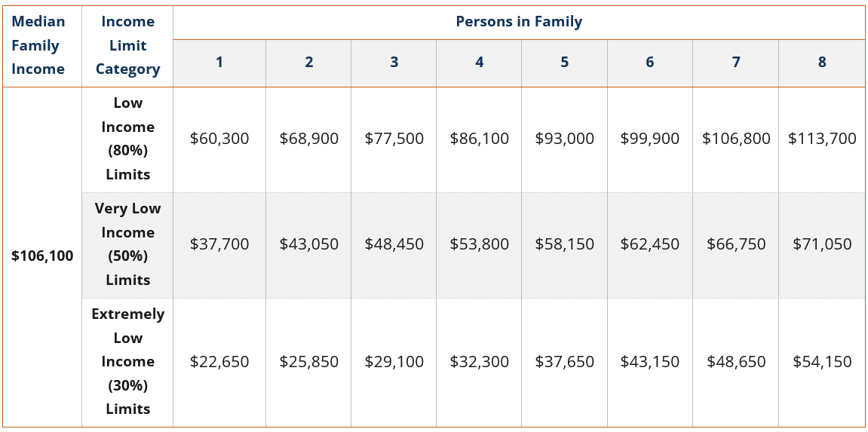Select the $37,700 very low income cell
This screenshot has width=868, height=432.
219,244
